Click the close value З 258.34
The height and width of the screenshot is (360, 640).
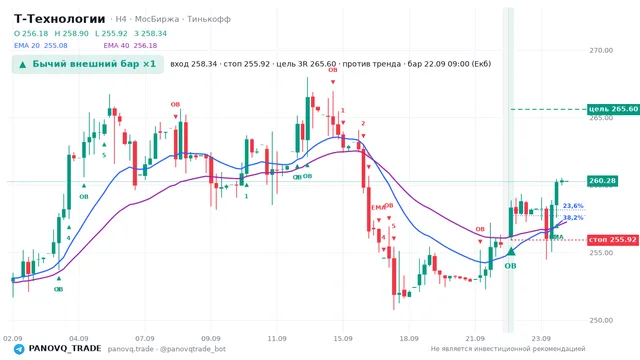[x=150, y=33]
